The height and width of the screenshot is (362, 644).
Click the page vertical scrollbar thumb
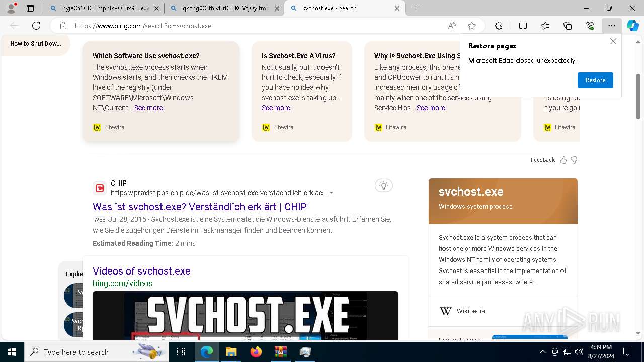pyautogui.click(x=638, y=97)
